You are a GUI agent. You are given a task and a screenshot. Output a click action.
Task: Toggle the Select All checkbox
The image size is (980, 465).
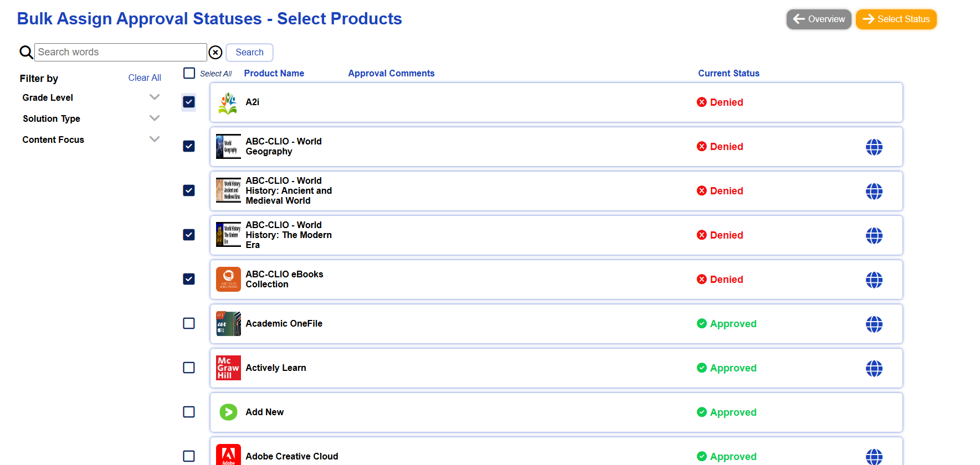point(189,73)
